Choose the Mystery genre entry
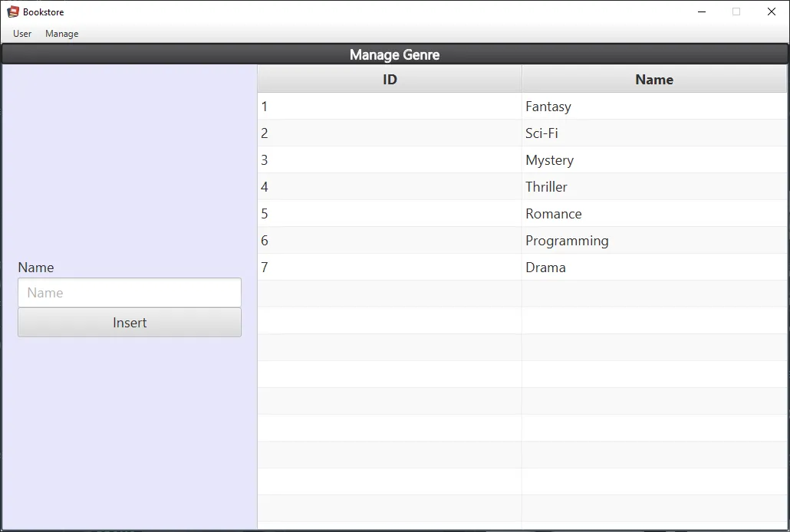790x532 pixels. (549, 160)
